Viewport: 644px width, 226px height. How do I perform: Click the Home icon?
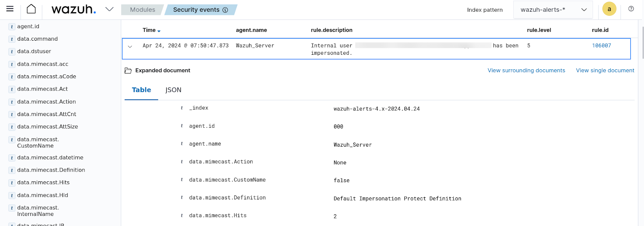31,9
